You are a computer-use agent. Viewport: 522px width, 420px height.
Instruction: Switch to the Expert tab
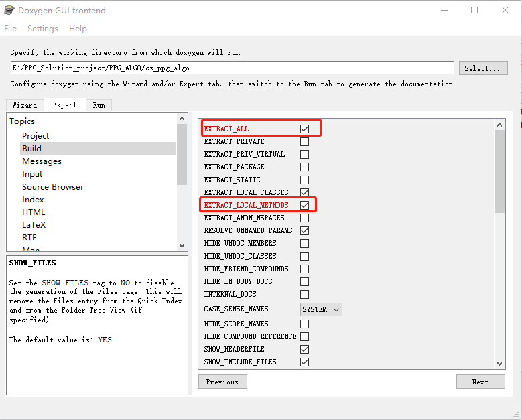click(64, 105)
